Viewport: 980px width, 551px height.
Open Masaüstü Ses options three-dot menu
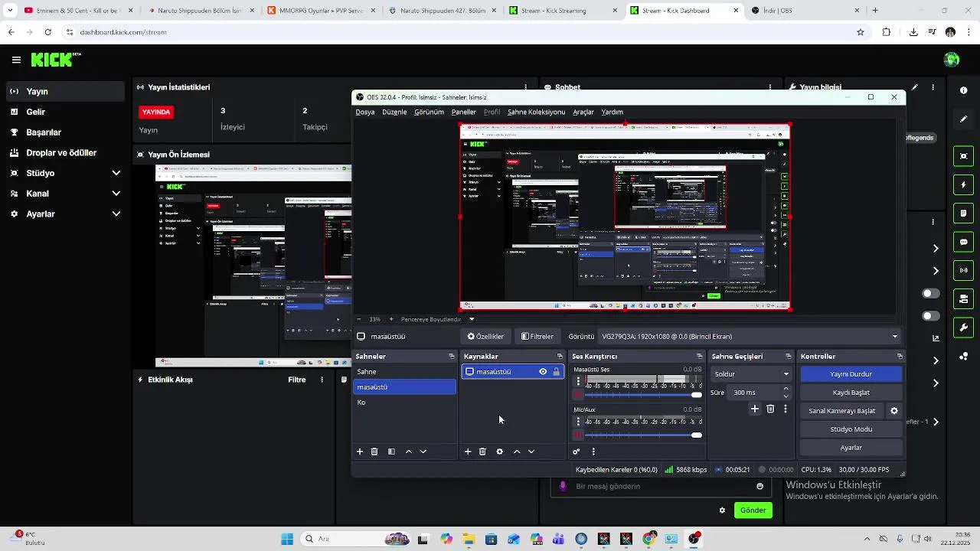(x=578, y=381)
